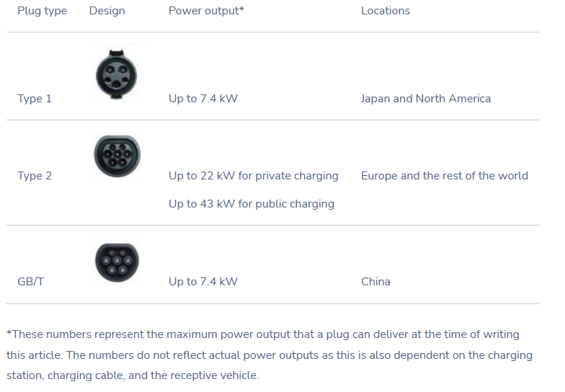Click the footnote asterisk before "These numbers"
This screenshot has height=392, width=565.
click(9, 332)
